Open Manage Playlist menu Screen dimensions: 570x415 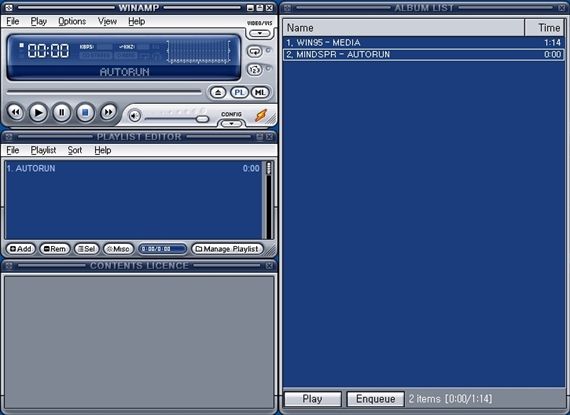click(227, 249)
